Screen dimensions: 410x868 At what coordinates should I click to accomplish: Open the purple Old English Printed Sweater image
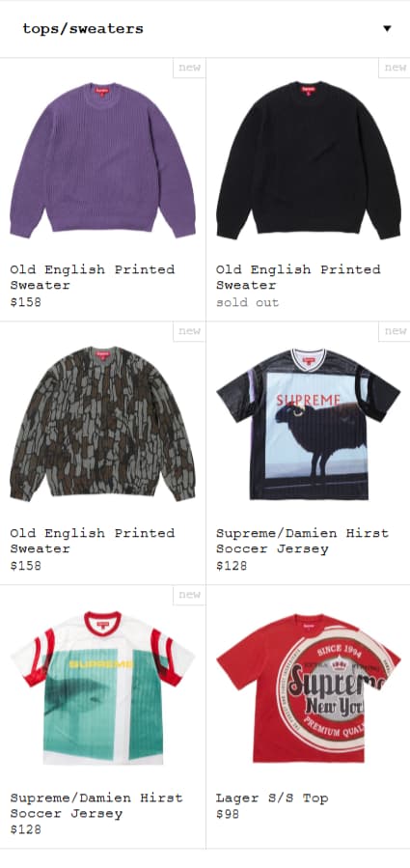coord(103,160)
